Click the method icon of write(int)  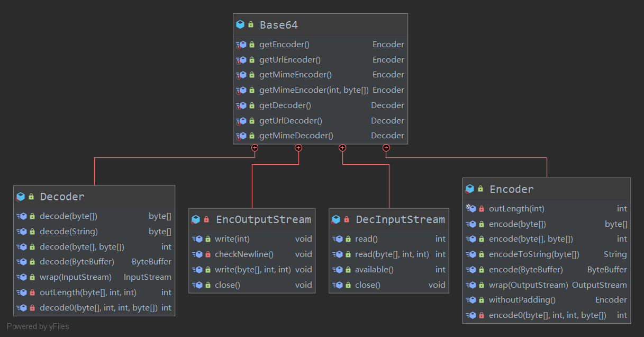coord(197,239)
